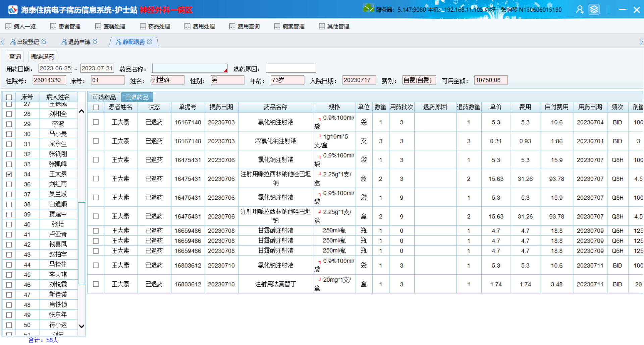Close the 退药申请 tab
644x345 pixels.
tap(95, 42)
